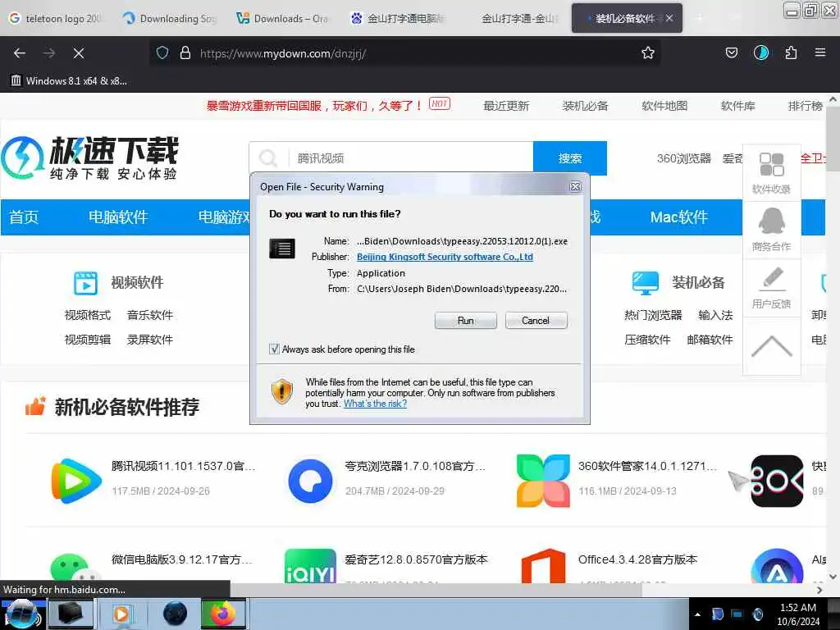Open the 微信电脑版 WeChat icon
The width and height of the screenshot is (840, 630).
click(75, 568)
